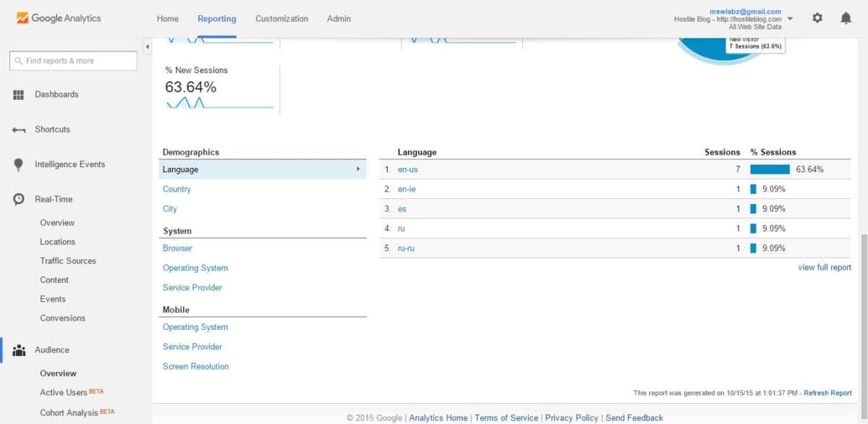The height and width of the screenshot is (424, 868).
Task: Click the Find reports search field
Action: pyautogui.click(x=73, y=61)
